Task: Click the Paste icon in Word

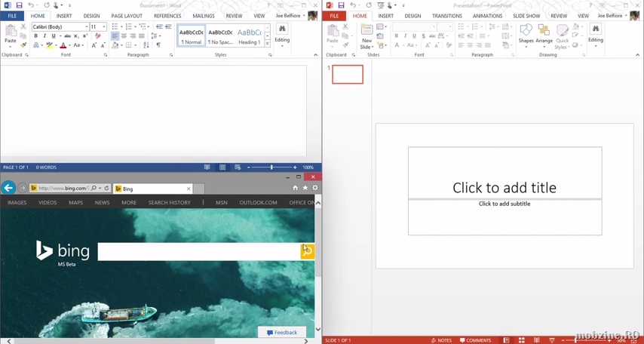Action: point(11,32)
